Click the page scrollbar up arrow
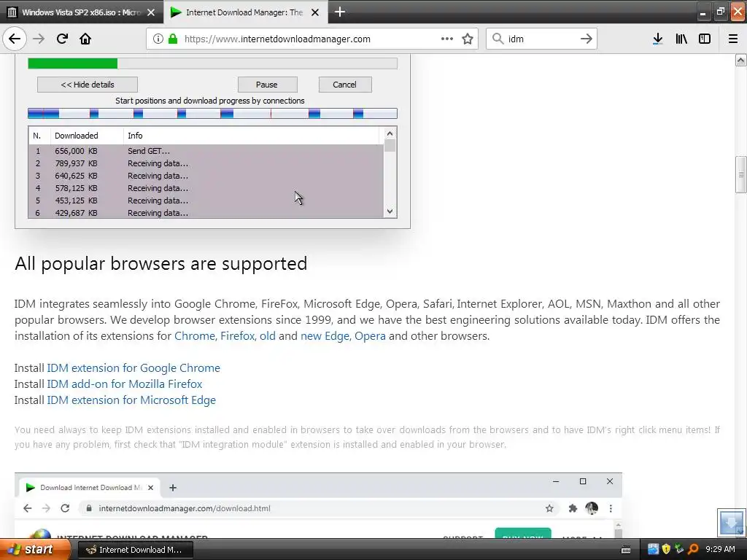Viewport: 747px width, 560px height. click(741, 60)
